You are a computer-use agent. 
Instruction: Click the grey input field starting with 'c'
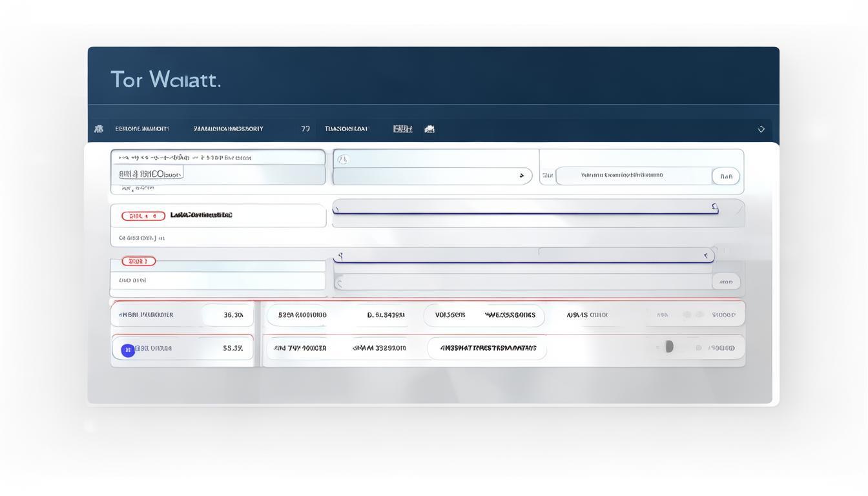point(523,282)
